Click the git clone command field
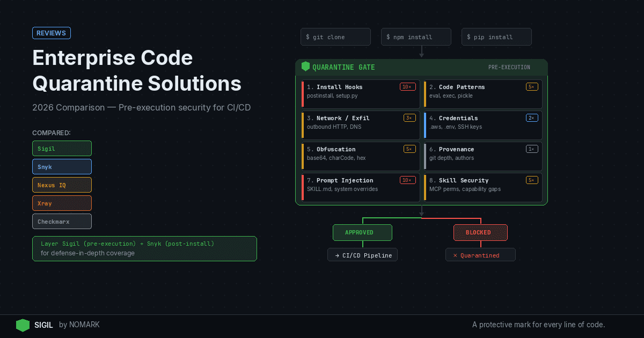This screenshot has height=338, width=644. [x=335, y=36]
